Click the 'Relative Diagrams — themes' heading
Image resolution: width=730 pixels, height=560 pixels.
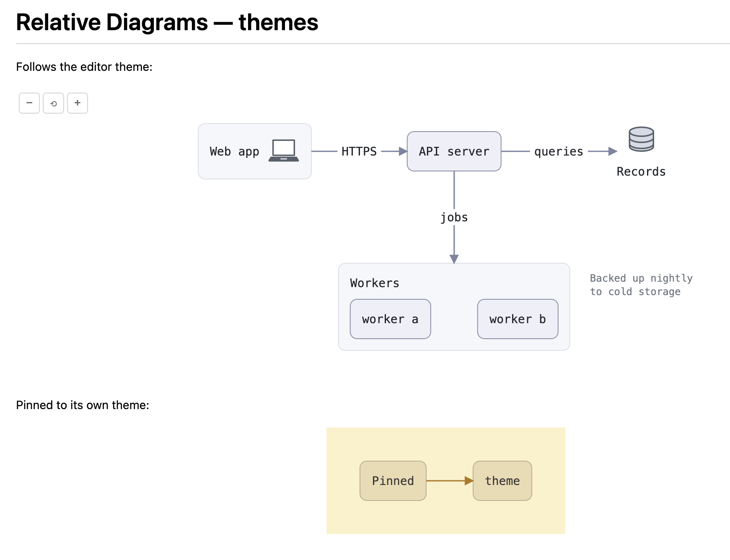[x=167, y=22]
